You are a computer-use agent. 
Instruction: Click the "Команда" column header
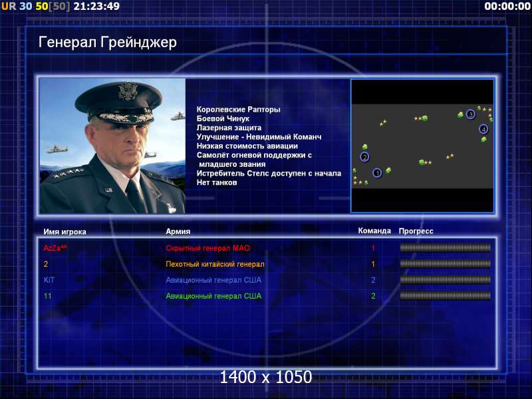(x=374, y=231)
